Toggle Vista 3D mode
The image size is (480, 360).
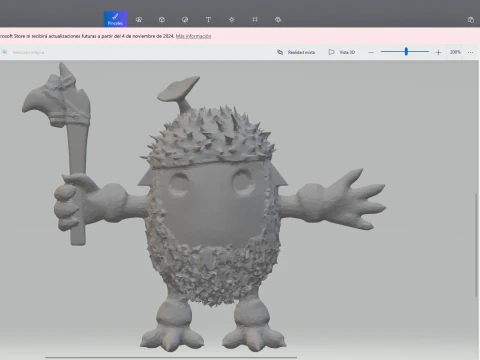pos(342,52)
